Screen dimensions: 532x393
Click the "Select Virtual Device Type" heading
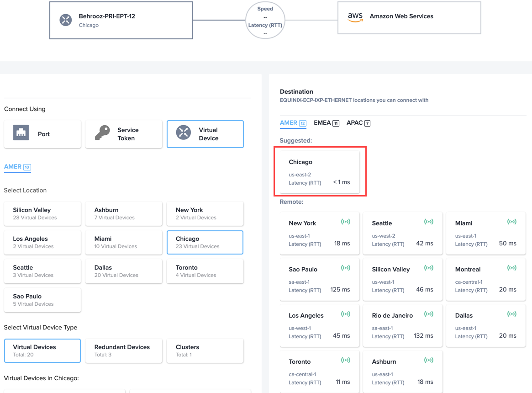tap(40, 328)
